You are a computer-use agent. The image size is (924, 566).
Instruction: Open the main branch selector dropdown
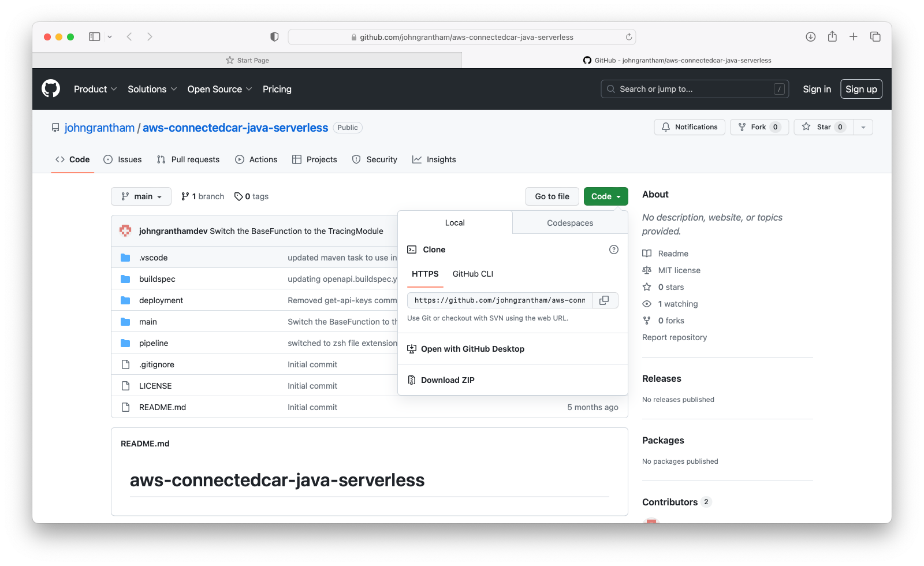pyautogui.click(x=141, y=196)
